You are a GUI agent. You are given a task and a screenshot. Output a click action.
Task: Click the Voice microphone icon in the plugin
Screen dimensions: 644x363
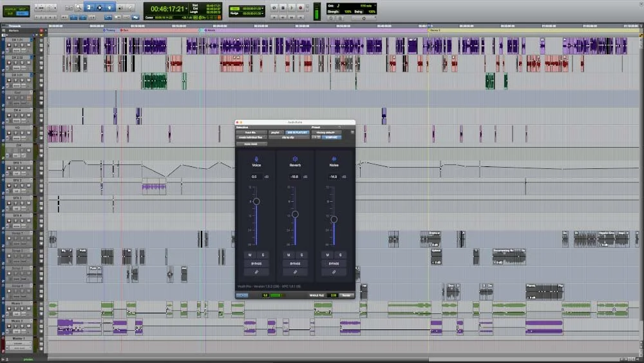256,159
